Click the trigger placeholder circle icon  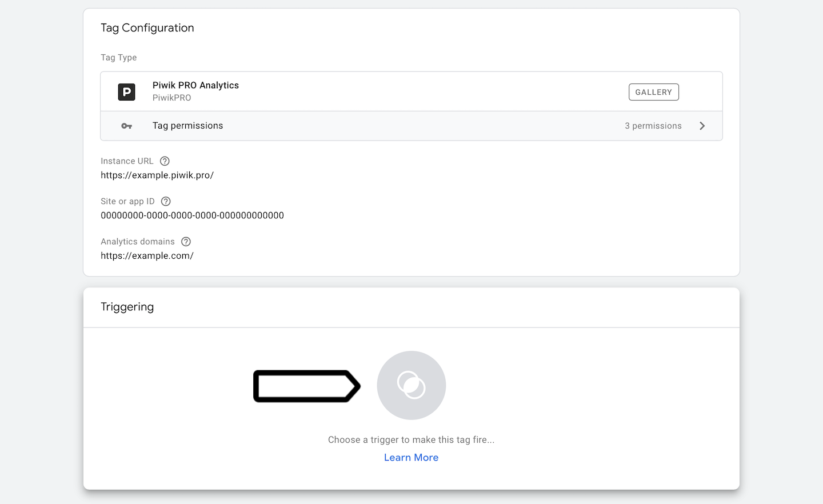(x=411, y=385)
